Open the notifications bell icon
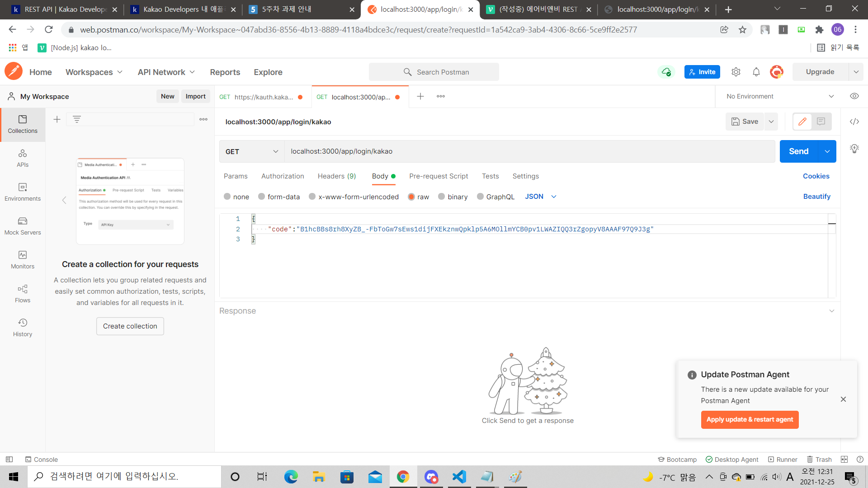Screen dimensions: 868x488 [756, 72]
